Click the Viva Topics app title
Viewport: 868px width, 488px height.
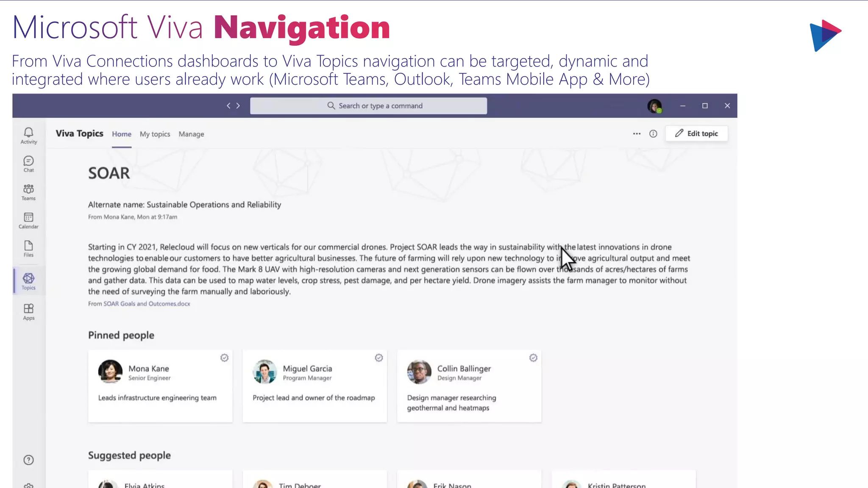pos(79,133)
